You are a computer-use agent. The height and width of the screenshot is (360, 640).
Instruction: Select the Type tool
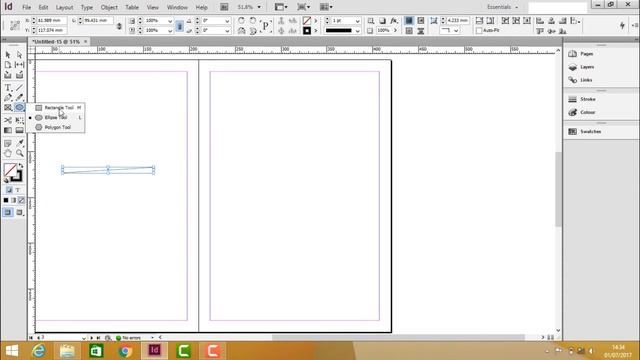(8, 88)
